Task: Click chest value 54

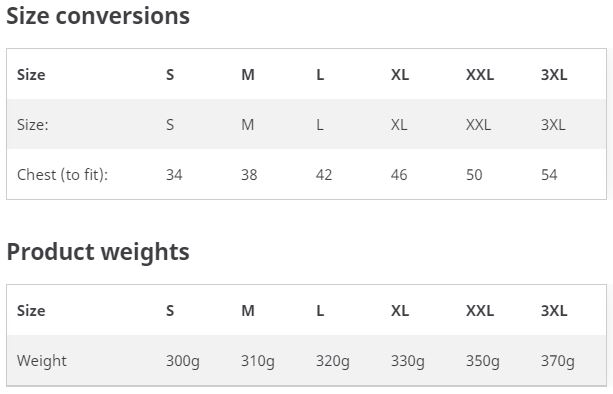Action: click(549, 175)
